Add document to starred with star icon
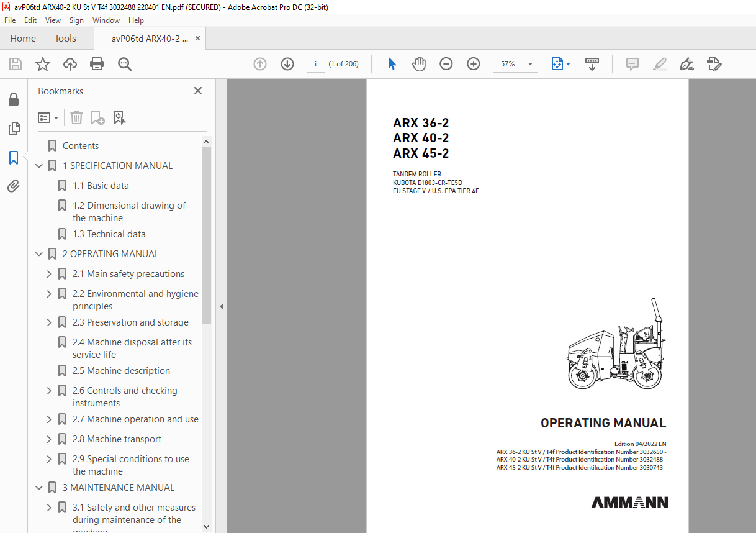Image resolution: width=756 pixels, height=533 pixels. click(x=43, y=64)
